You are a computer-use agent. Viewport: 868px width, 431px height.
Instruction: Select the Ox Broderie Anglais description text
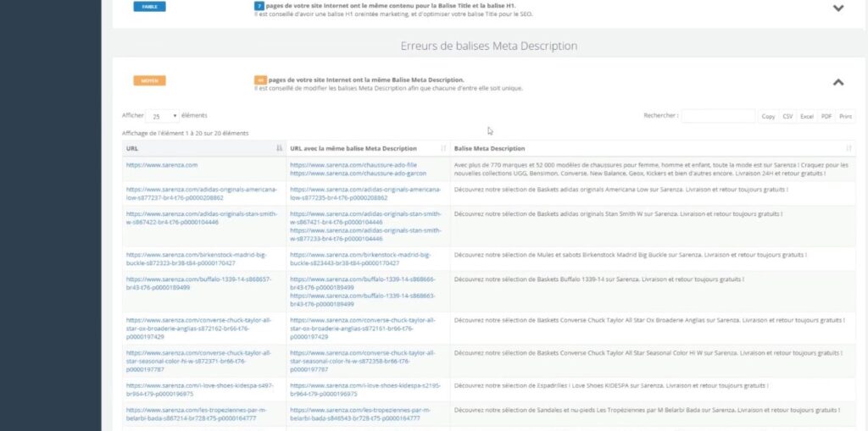point(649,320)
